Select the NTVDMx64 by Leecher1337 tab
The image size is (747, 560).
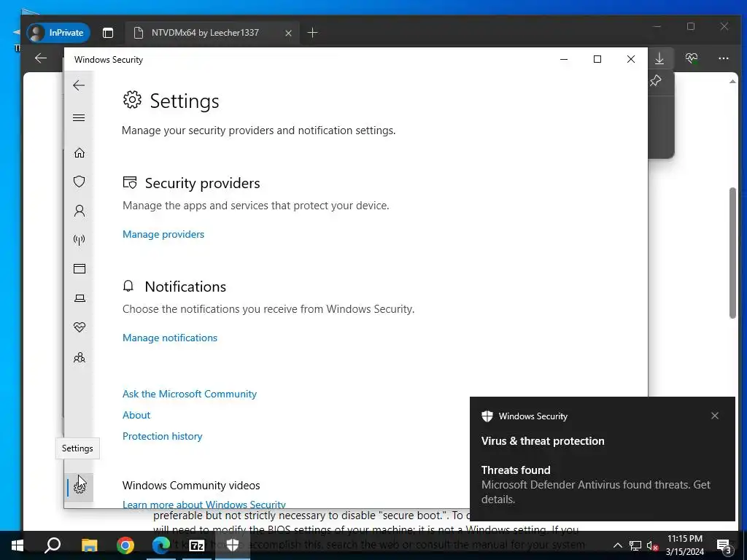click(205, 32)
